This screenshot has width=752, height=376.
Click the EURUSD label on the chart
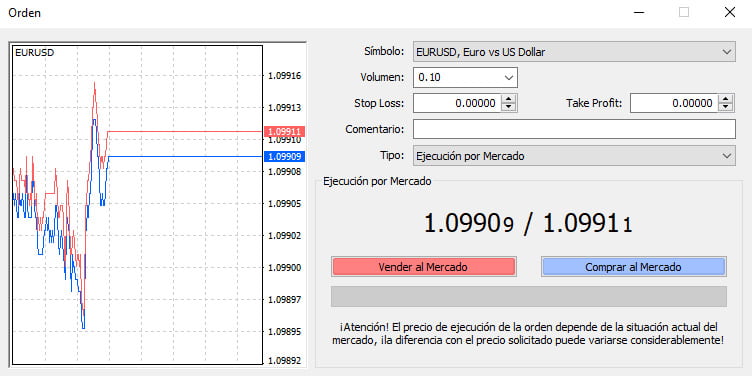point(35,53)
